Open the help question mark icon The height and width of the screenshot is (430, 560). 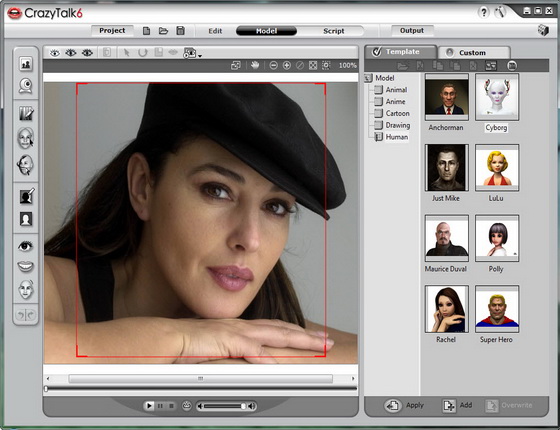483,13
